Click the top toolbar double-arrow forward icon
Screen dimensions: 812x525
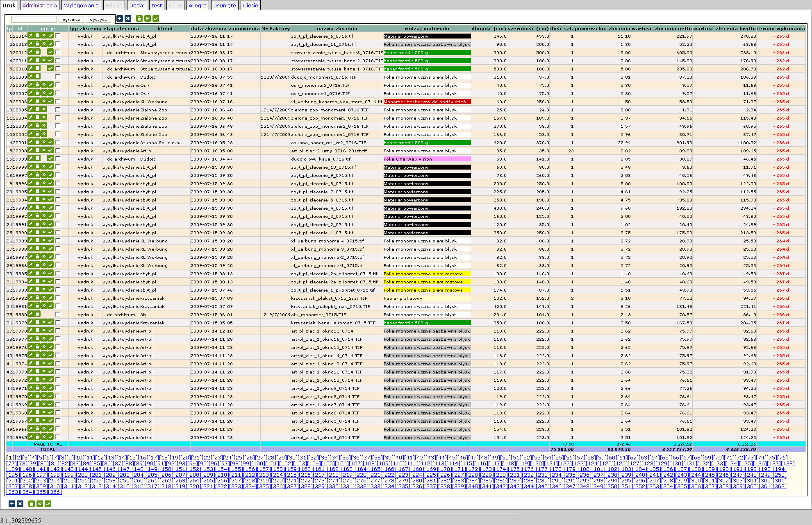coord(148,18)
